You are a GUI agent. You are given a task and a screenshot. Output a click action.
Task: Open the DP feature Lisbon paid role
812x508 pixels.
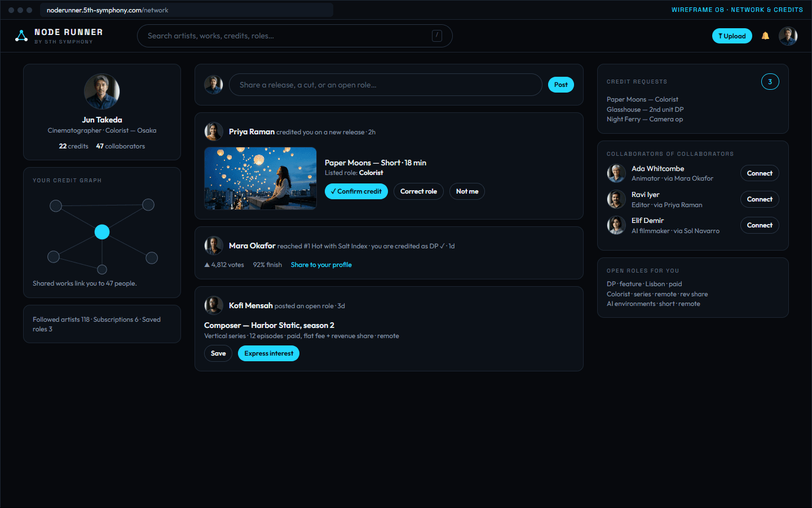click(645, 284)
